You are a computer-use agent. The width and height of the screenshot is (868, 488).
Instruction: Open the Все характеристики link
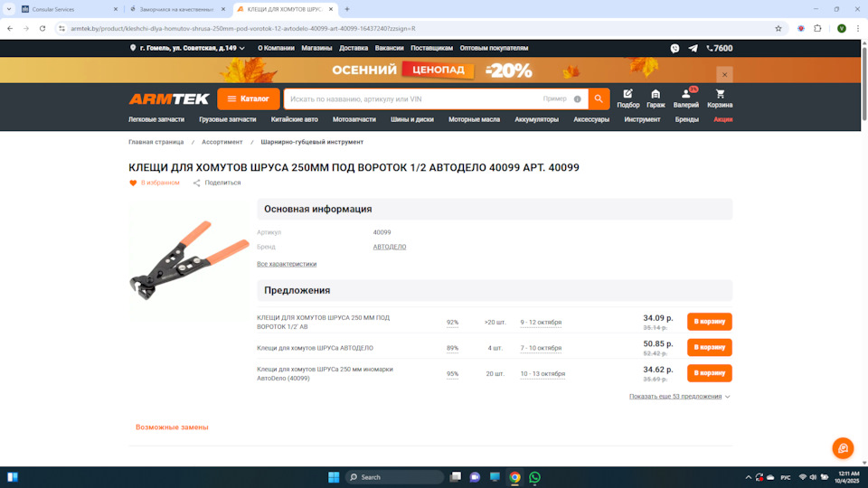pos(287,264)
